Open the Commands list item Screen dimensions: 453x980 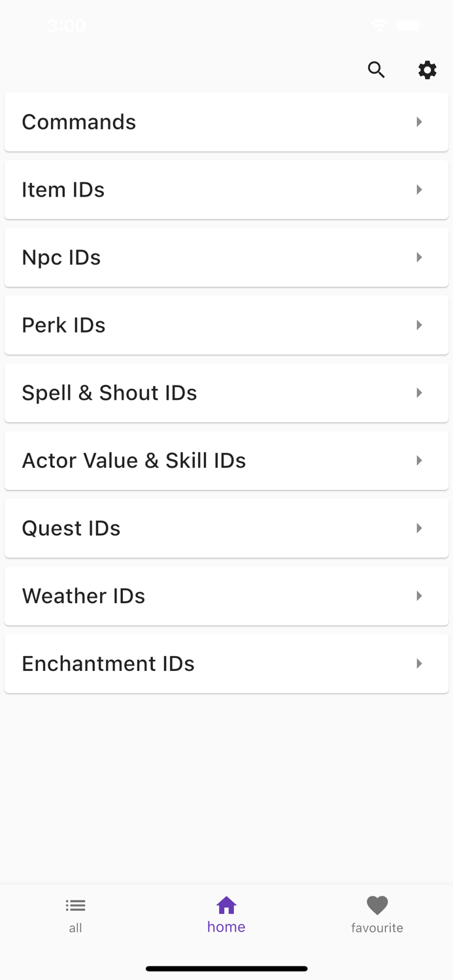(x=226, y=122)
